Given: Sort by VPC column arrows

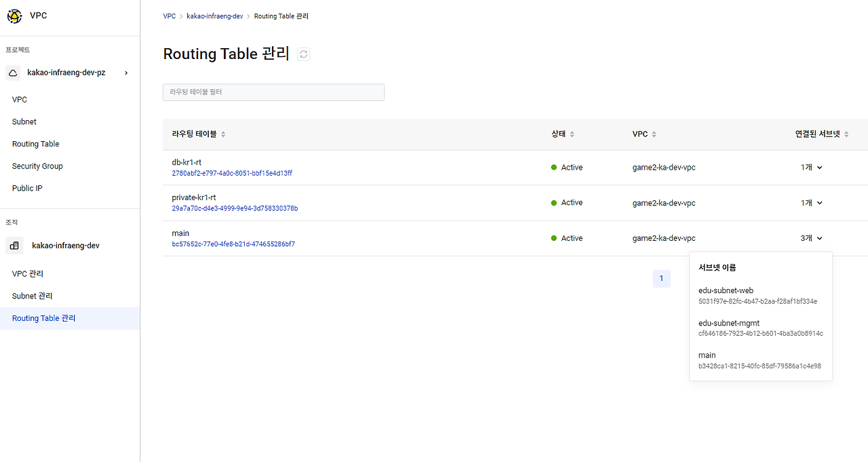Looking at the screenshot, I should coord(654,134).
